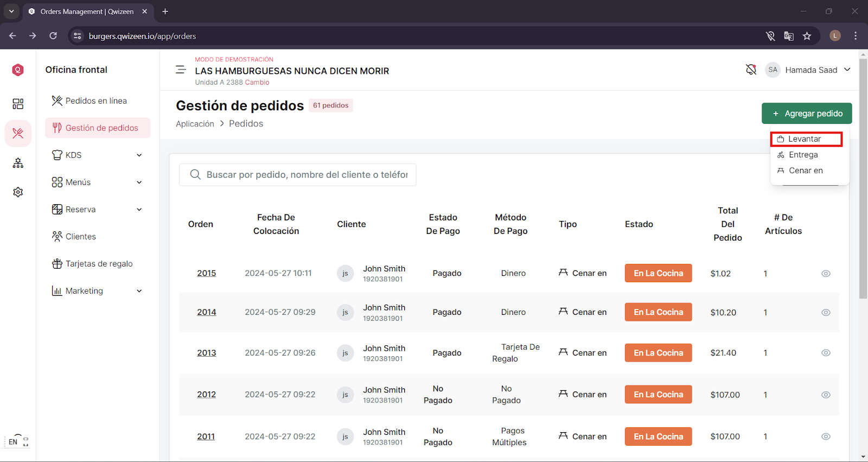View order 2014 details with the eye icon
868x462 pixels.
pyautogui.click(x=826, y=313)
